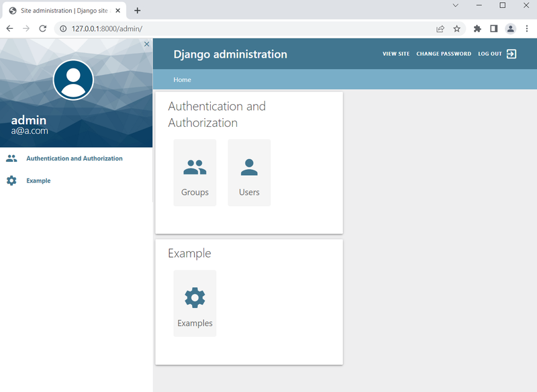This screenshot has height=392, width=537.
Task: Click the Change Password link
Action: (x=444, y=54)
